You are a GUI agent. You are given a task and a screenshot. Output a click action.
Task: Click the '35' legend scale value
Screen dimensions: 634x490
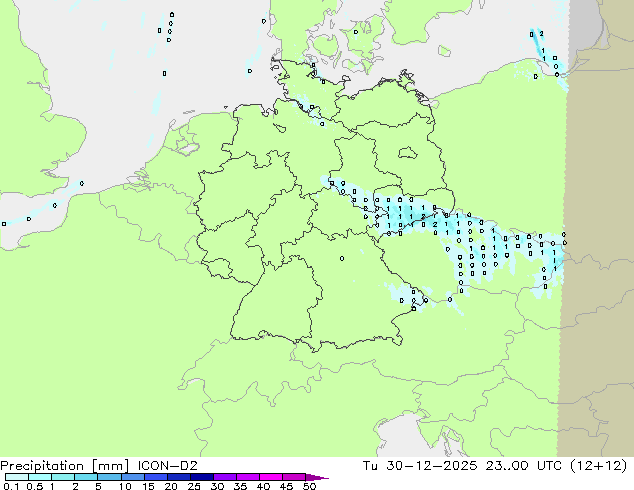[x=240, y=486]
